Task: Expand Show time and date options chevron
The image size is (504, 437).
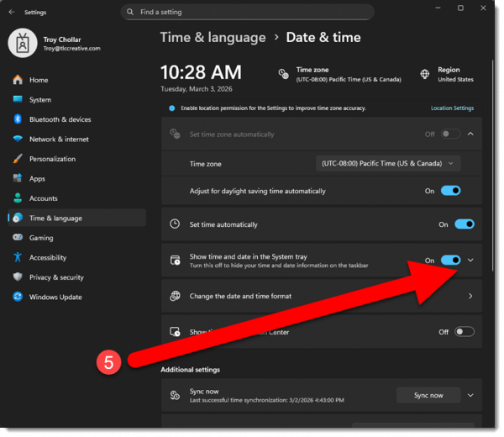Action: 470,261
